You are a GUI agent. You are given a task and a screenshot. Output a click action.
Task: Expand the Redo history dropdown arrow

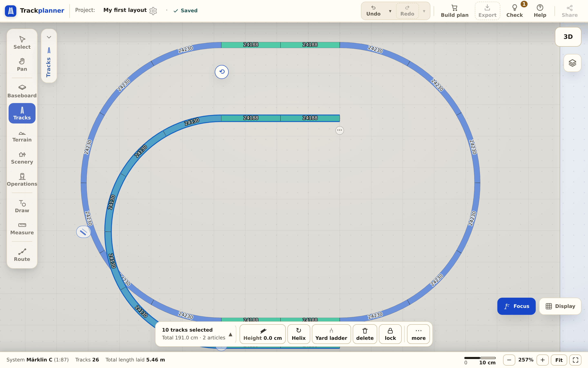click(424, 11)
